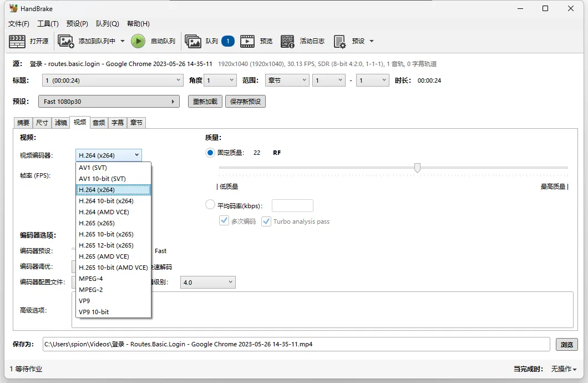This screenshot has width=588, height=383.
Task: Open the Queue (Q) menu
Action: click(x=107, y=24)
